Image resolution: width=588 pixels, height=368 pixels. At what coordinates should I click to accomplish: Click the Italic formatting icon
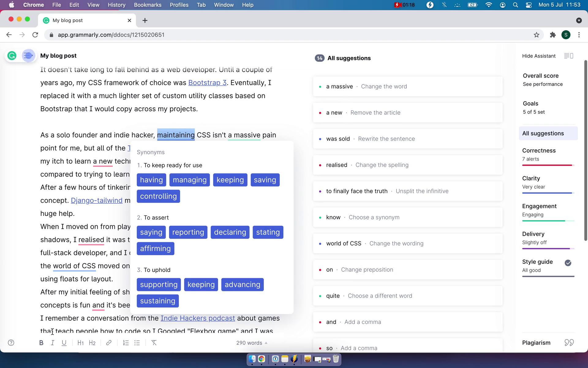coord(52,343)
